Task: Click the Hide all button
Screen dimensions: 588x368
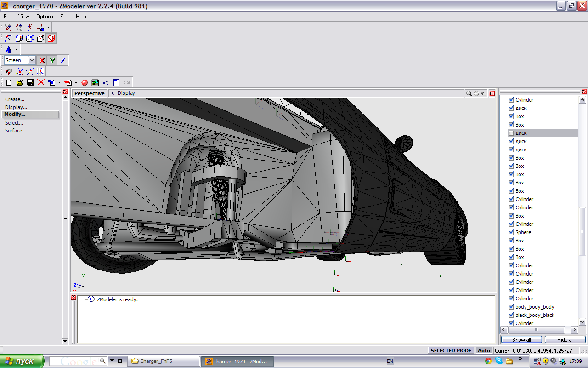Action: coord(565,340)
